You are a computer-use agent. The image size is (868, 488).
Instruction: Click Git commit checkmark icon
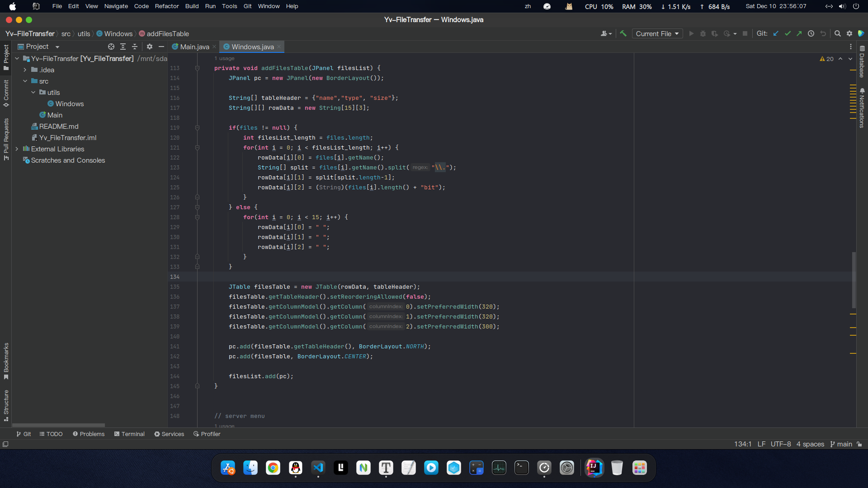[788, 33]
